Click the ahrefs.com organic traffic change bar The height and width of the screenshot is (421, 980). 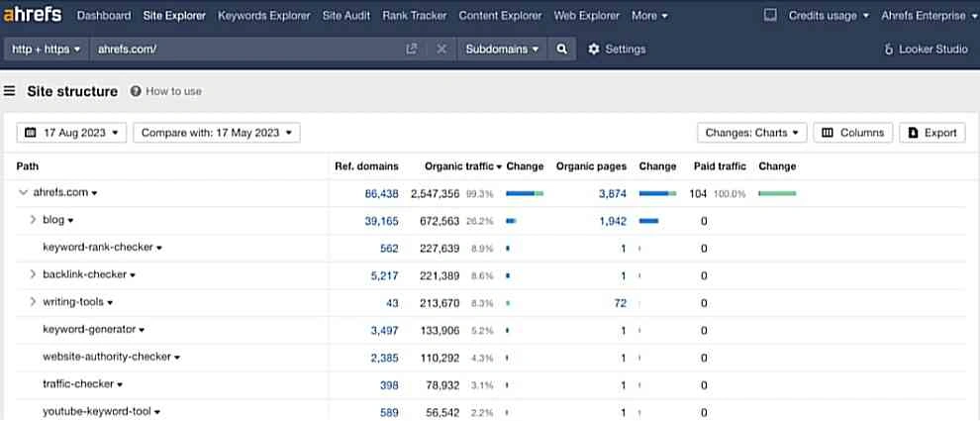525,194
